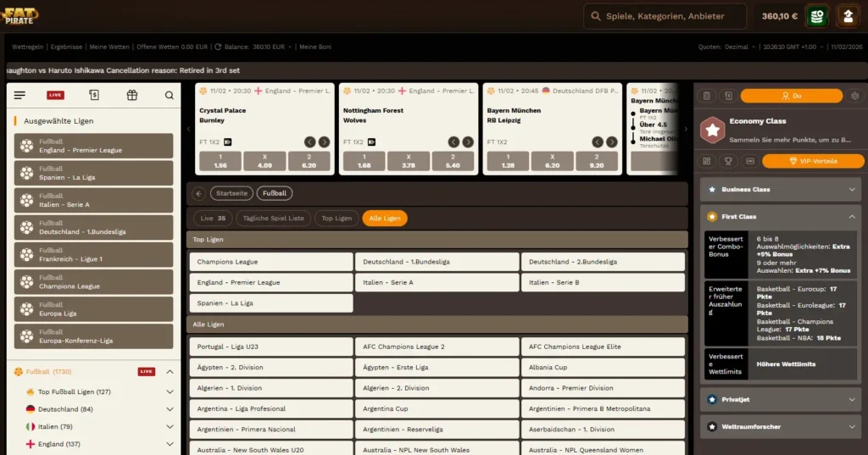The width and height of the screenshot is (868, 455).
Task: Collapse the Fußball (1730) section
Action: point(170,372)
